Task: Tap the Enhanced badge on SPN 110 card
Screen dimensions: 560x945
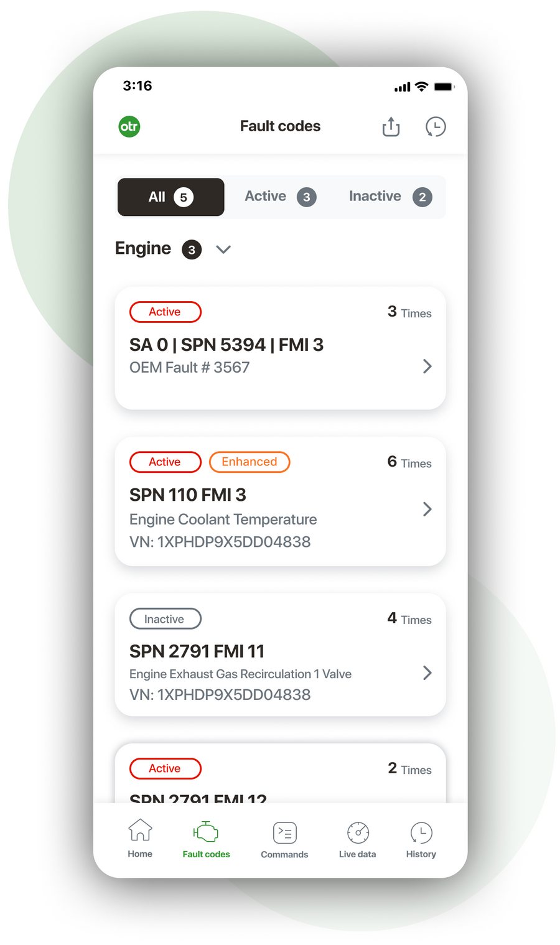Action: pos(250,462)
